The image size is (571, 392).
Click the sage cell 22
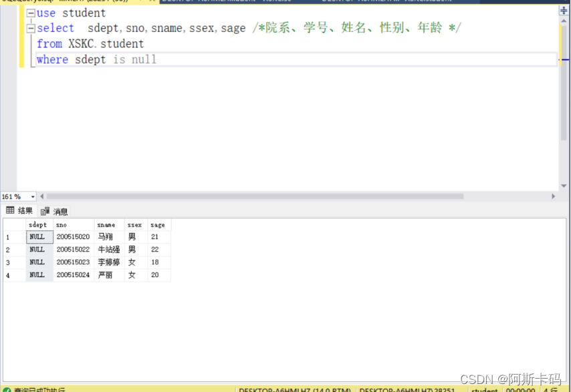pyautogui.click(x=159, y=250)
